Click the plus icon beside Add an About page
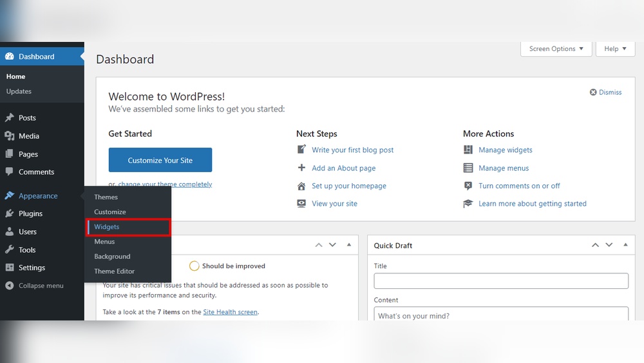The image size is (644, 363). [x=301, y=168]
